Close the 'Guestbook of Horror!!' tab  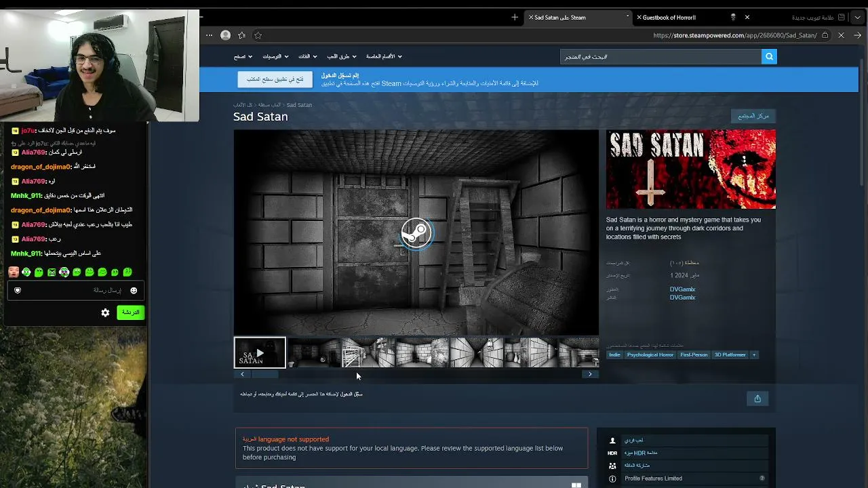[x=639, y=17]
